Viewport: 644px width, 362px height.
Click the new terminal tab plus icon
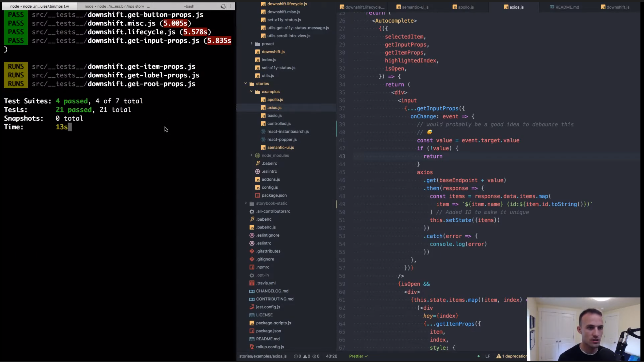[230, 6]
